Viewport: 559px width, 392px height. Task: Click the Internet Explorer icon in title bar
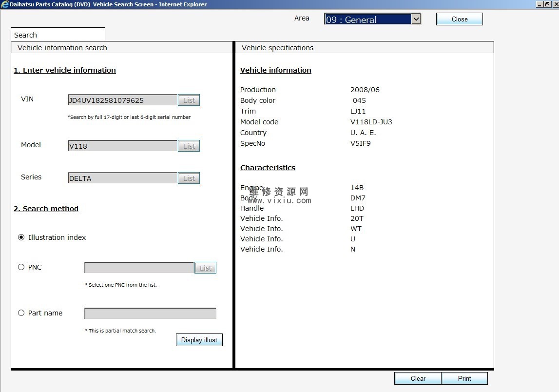coord(5,4)
